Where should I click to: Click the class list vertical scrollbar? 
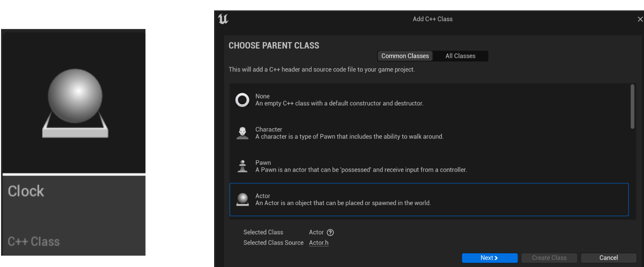632,107
